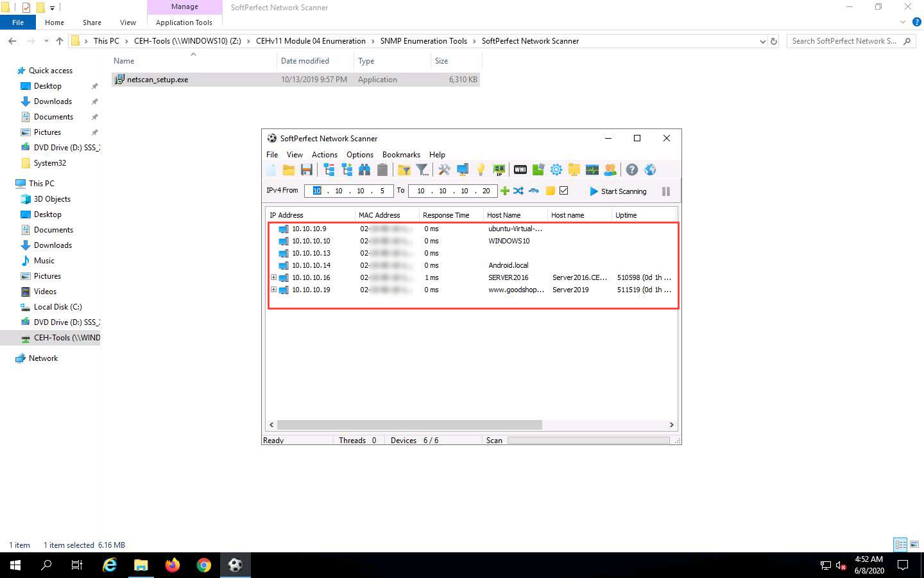924x578 pixels.
Task: Select the 10.10.10.10 WINDOWS10 row
Action: 473,241
